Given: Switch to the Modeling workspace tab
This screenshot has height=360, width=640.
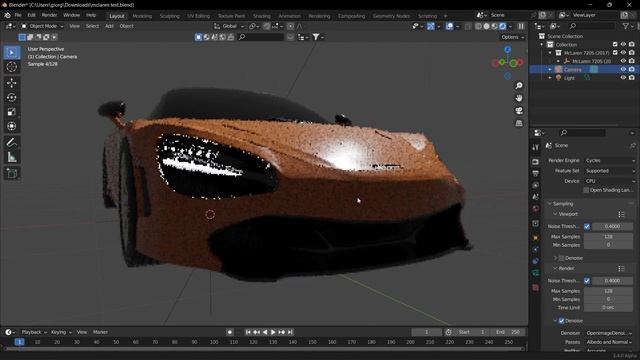Looking at the screenshot, I should click(142, 16).
